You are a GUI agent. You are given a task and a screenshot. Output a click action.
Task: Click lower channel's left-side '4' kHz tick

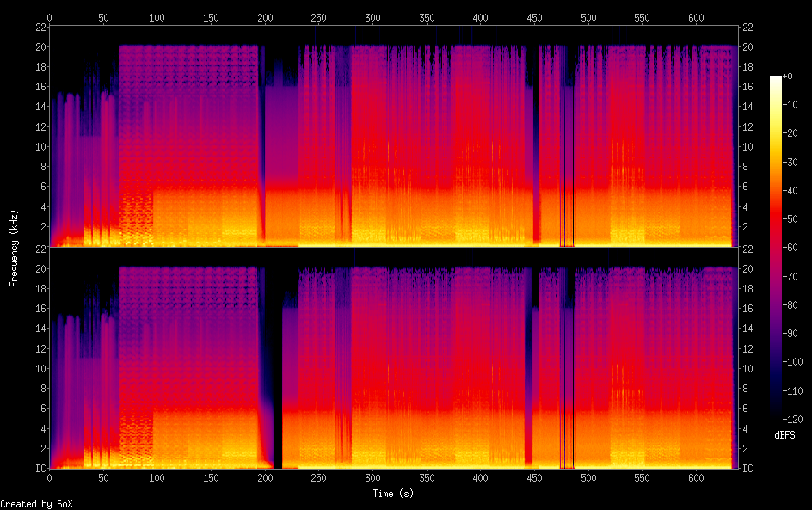[x=44, y=428]
